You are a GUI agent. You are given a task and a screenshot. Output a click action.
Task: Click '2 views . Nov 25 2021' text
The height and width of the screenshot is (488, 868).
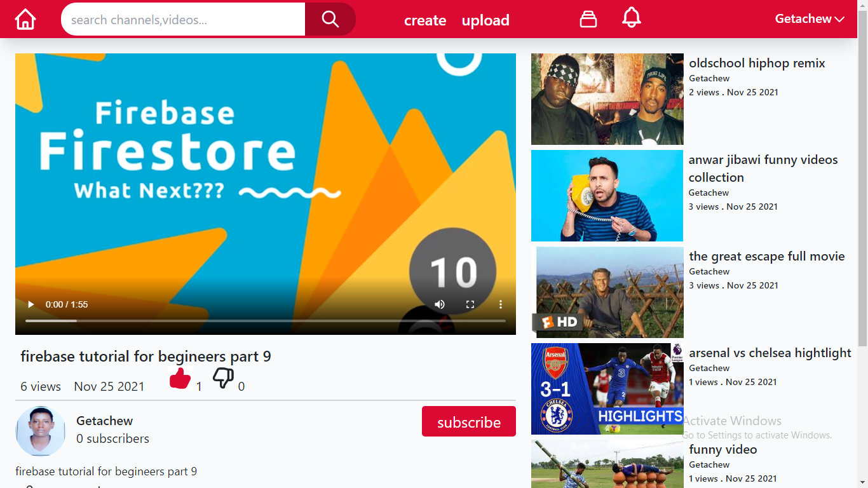click(x=733, y=92)
